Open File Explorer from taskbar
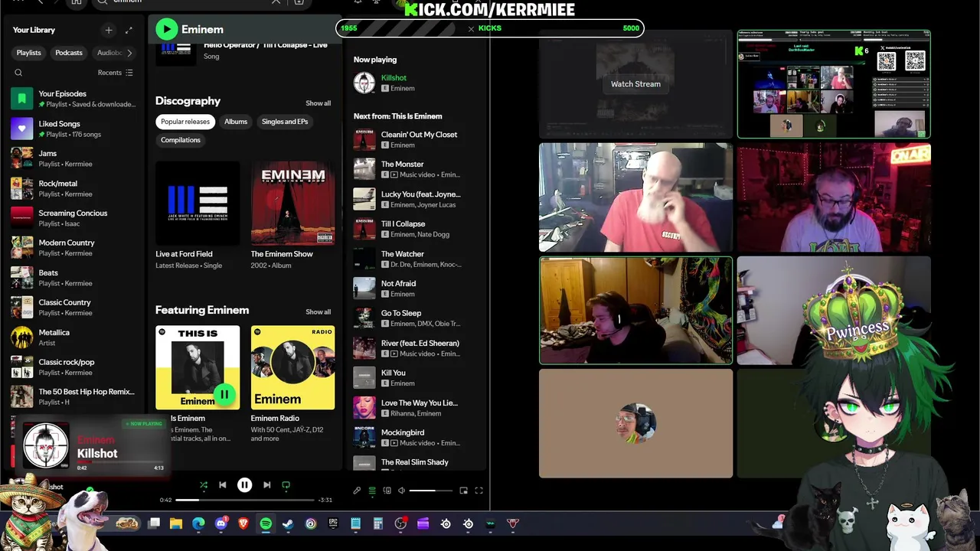 176,523
